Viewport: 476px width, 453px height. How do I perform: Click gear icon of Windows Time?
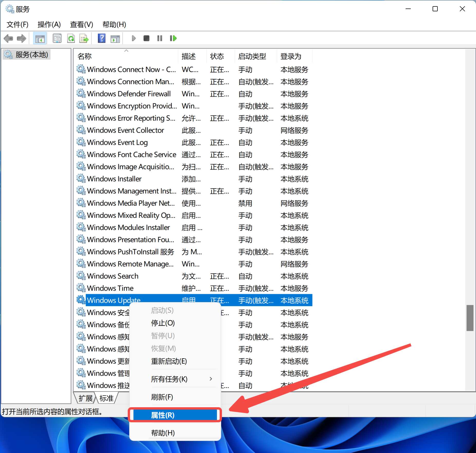point(81,288)
